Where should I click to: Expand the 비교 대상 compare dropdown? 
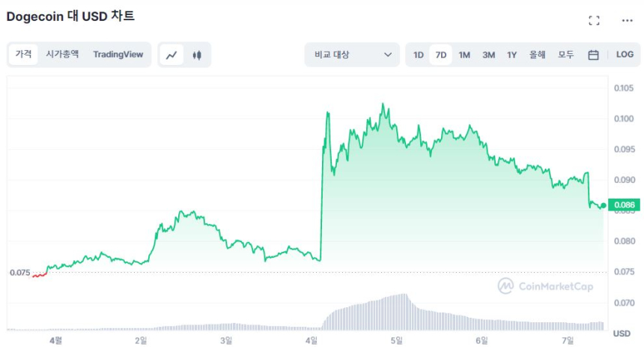353,55
